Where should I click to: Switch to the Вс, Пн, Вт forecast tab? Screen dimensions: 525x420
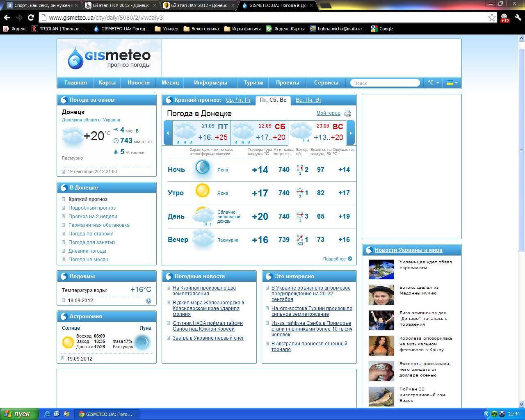point(308,100)
